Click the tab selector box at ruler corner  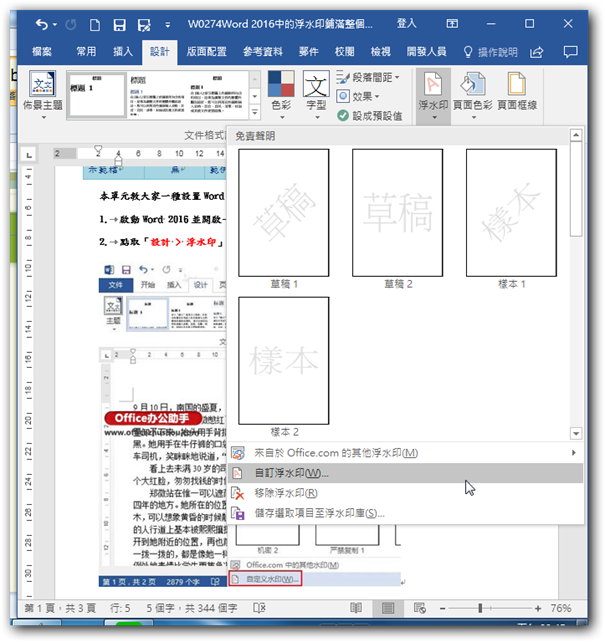29,155
